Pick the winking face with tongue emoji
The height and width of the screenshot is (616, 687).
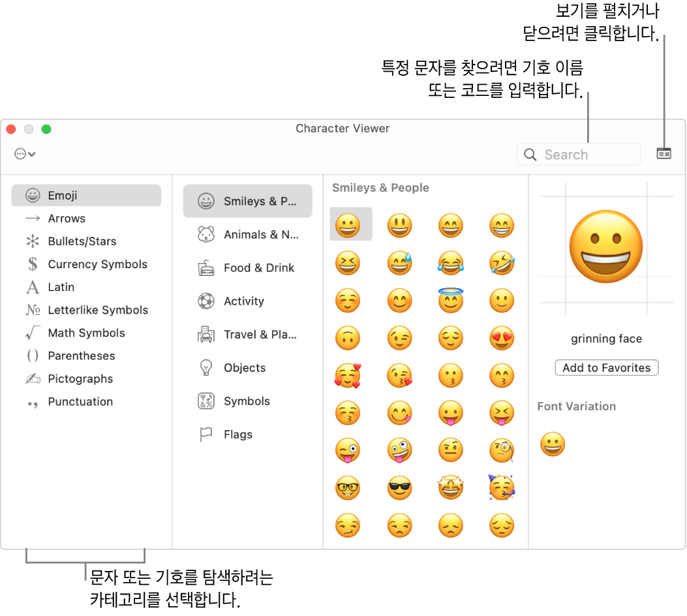(x=348, y=451)
